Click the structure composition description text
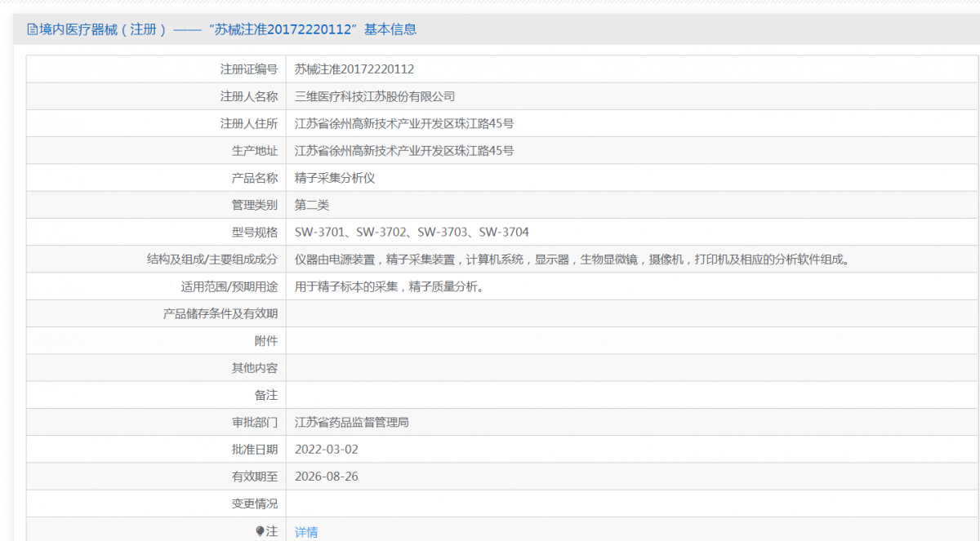The height and width of the screenshot is (541, 980). (572, 259)
